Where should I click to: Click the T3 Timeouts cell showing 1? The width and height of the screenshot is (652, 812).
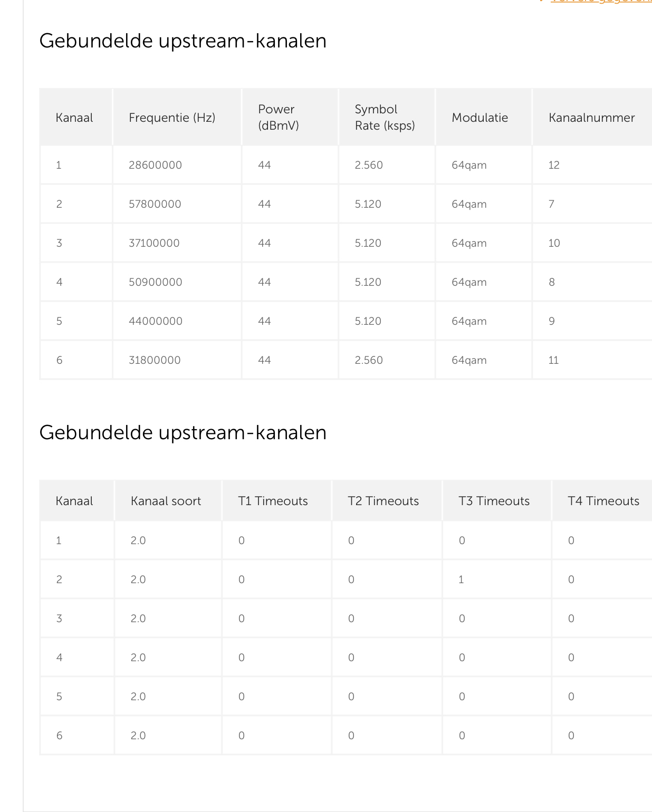(461, 579)
